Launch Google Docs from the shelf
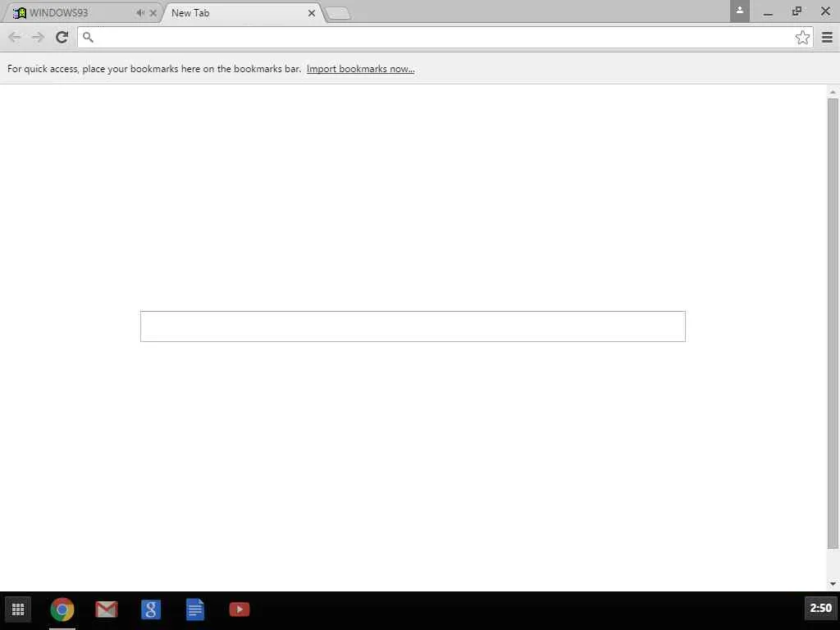The image size is (840, 630). click(x=195, y=609)
